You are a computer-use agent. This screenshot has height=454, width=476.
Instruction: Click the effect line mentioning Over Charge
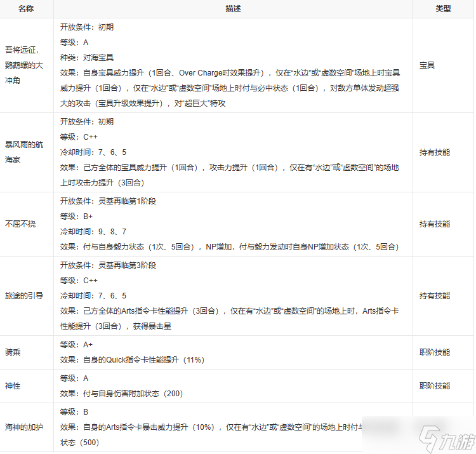point(230,73)
